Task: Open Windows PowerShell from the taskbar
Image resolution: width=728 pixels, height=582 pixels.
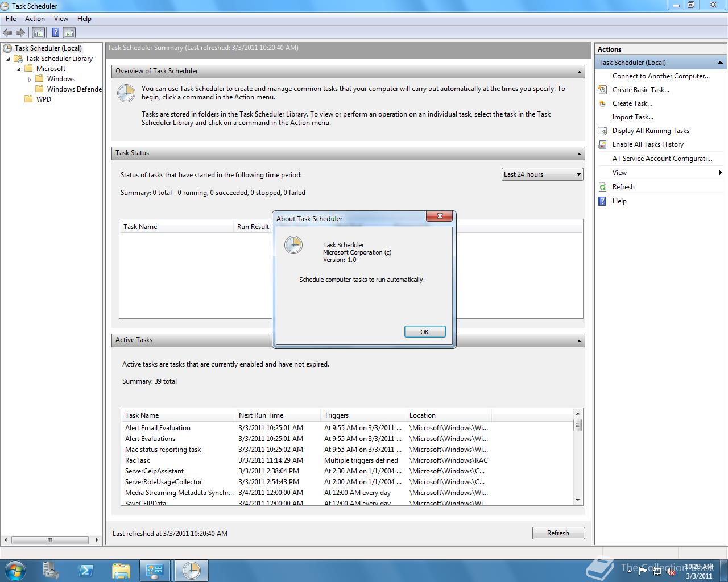Action: [86, 571]
